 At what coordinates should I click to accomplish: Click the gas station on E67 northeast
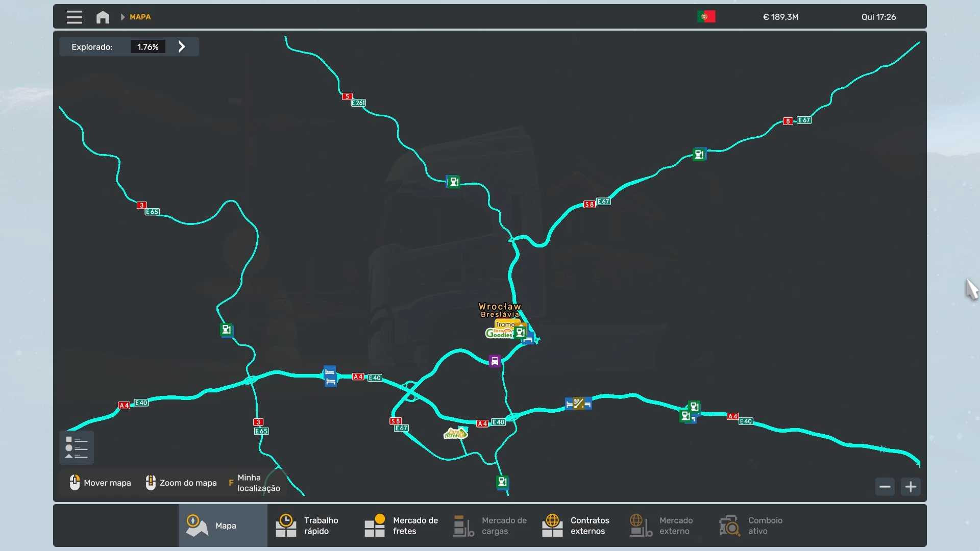pos(699,154)
